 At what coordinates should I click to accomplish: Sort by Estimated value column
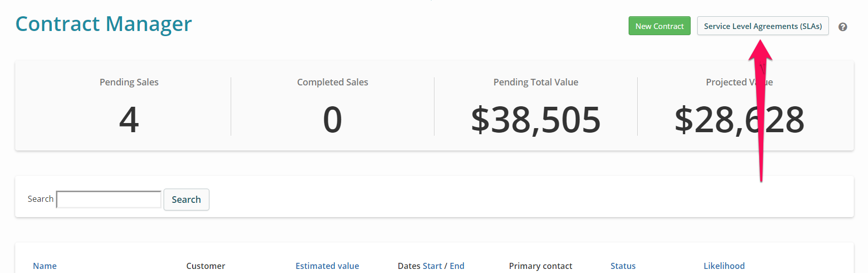(327, 266)
